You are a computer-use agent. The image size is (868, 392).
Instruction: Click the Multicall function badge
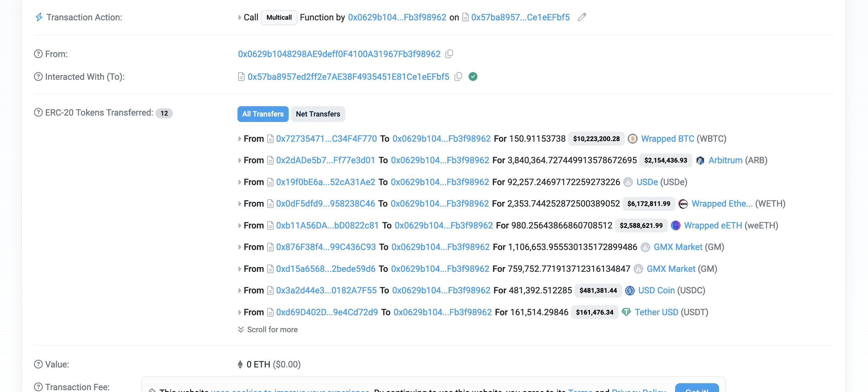279,17
